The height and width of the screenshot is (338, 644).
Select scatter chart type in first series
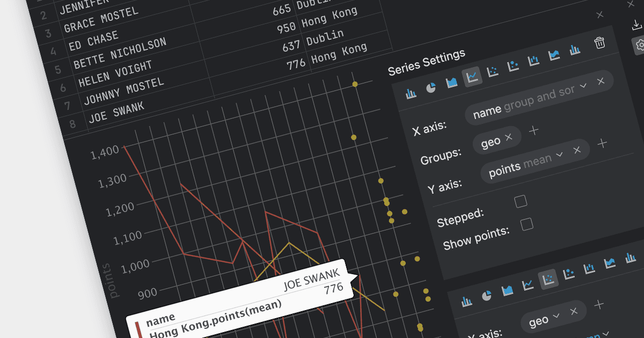492,71
